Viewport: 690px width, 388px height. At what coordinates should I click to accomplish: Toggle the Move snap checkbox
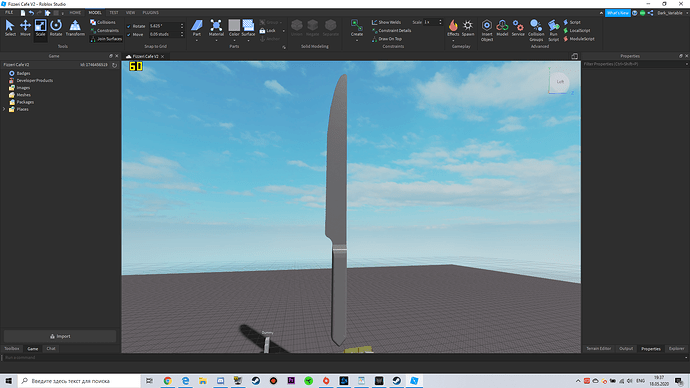(x=129, y=34)
